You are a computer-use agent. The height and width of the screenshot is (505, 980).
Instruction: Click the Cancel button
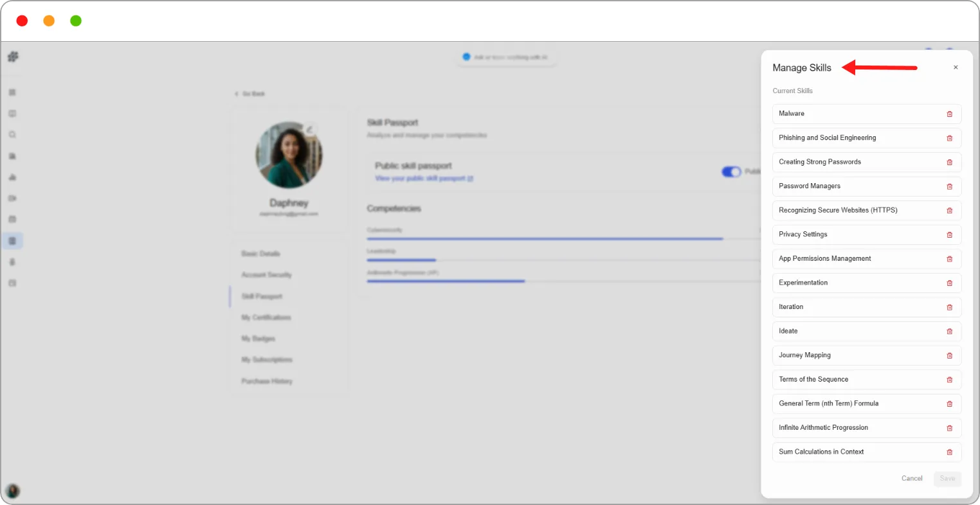click(x=912, y=478)
